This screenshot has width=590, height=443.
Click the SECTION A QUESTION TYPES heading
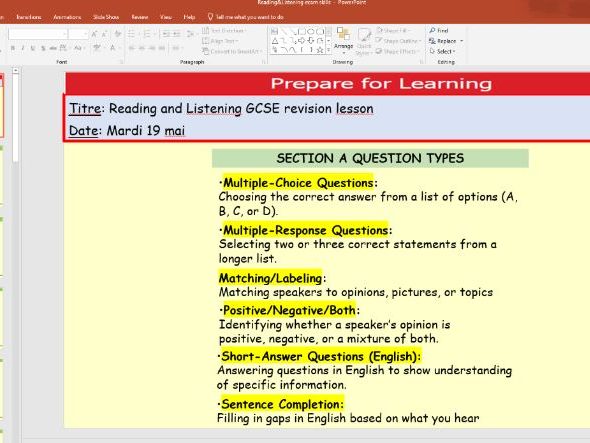point(370,158)
